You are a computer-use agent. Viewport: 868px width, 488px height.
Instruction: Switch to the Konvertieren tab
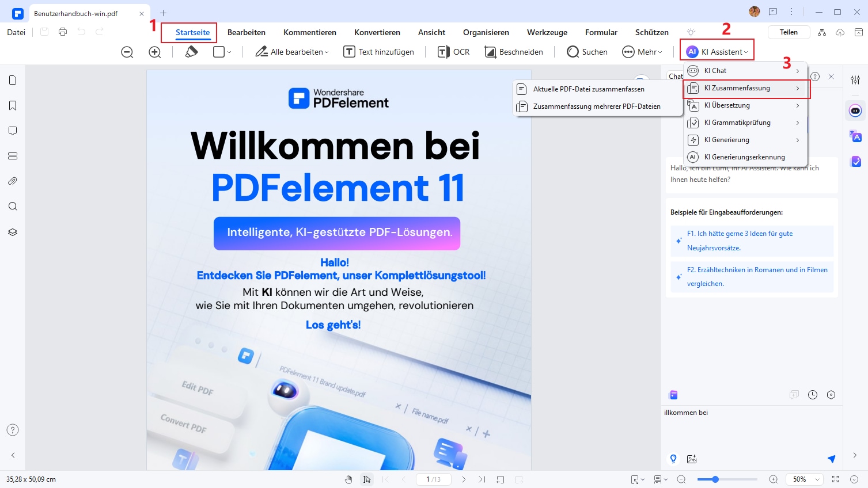(x=377, y=32)
